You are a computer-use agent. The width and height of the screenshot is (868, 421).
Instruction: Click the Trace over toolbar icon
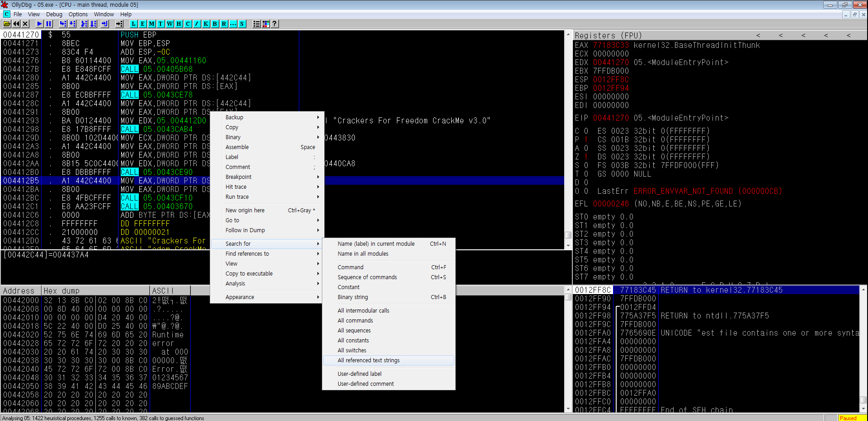point(93,24)
